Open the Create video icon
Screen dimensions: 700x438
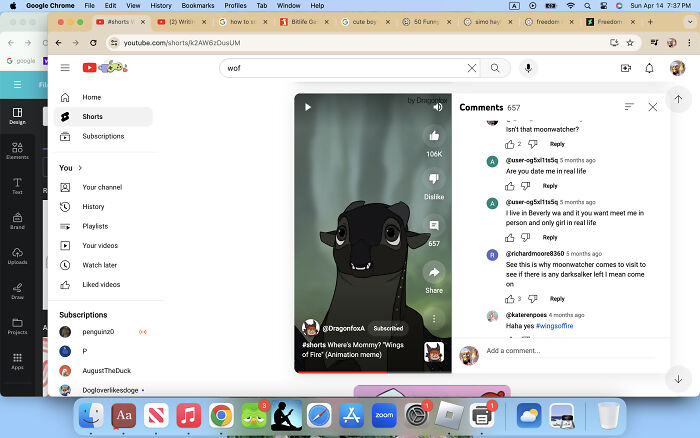pos(625,68)
